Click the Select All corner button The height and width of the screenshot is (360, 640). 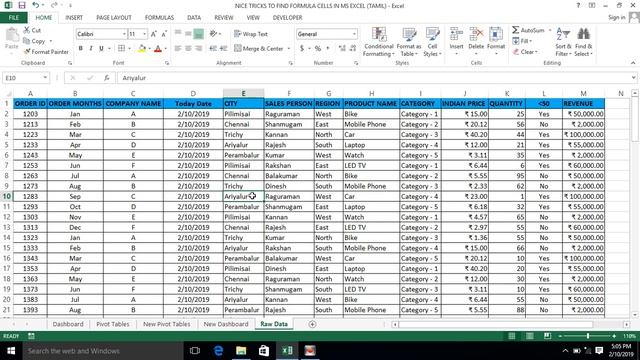pos(7,93)
